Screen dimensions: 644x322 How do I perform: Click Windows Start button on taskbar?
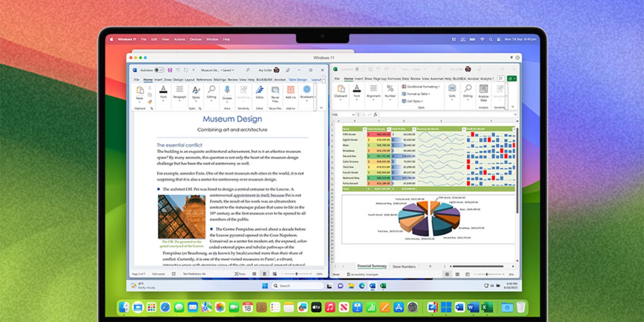coord(265,286)
